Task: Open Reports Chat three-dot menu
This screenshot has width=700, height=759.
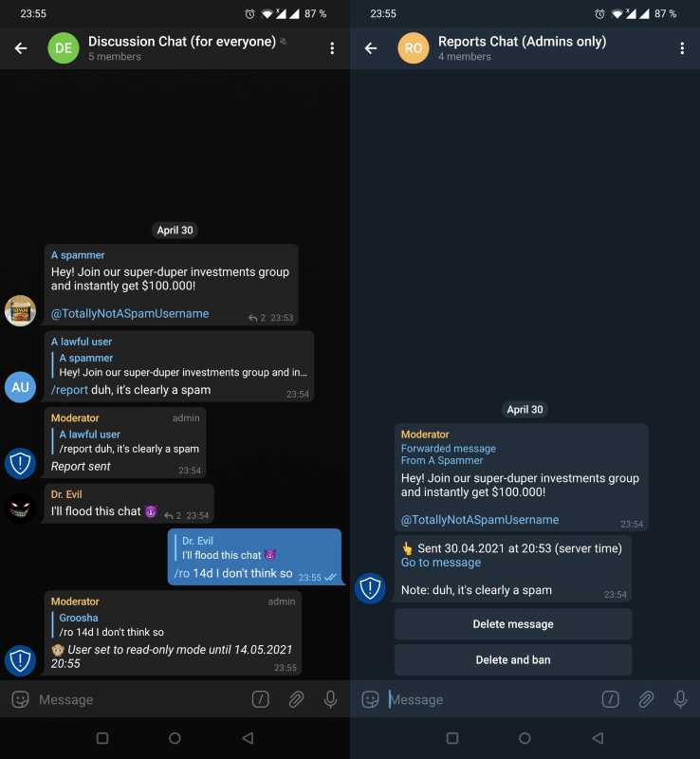Action: click(682, 48)
